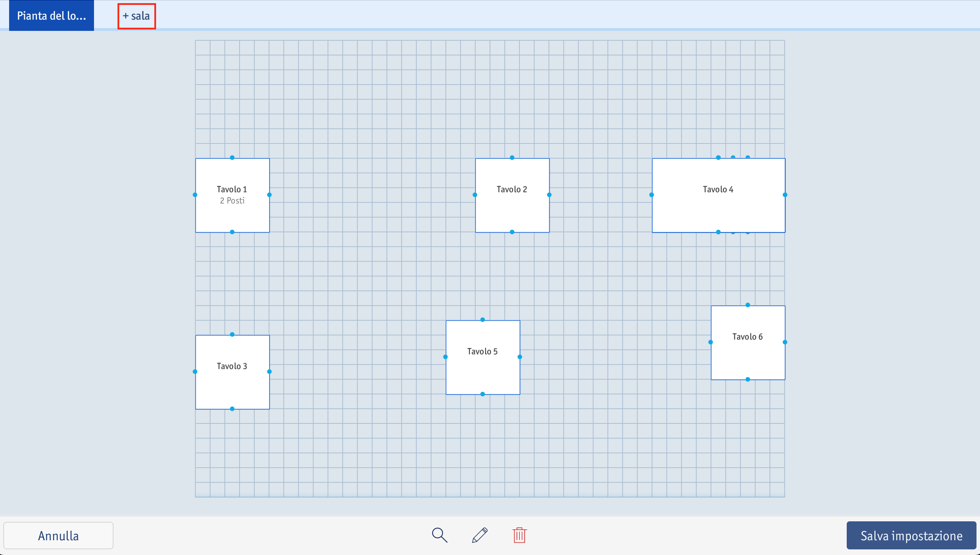Click top resize handle of Tavolo 1
This screenshot has width=980, height=555.
click(232, 158)
